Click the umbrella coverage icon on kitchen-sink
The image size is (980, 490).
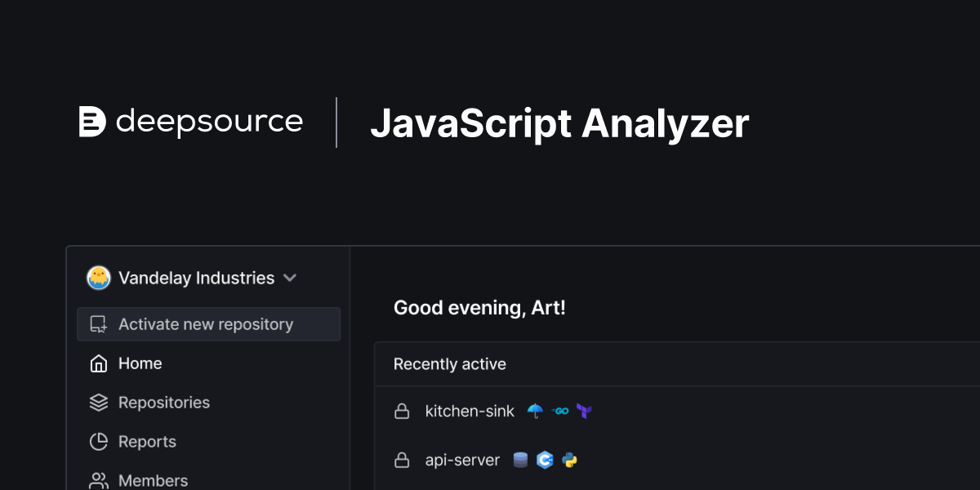[536, 412]
